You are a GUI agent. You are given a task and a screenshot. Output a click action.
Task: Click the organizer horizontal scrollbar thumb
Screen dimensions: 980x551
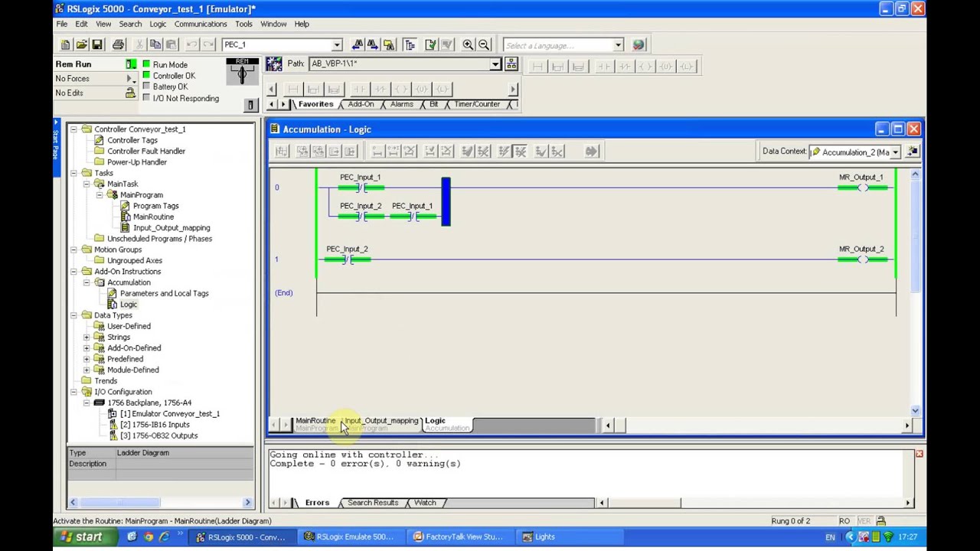[x=119, y=503]
